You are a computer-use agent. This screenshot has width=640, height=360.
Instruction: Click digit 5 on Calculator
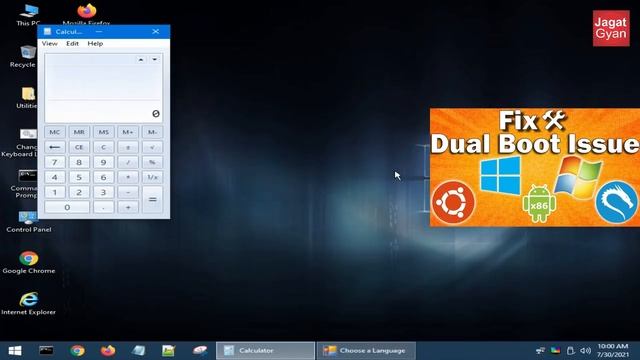pos(79,177)
